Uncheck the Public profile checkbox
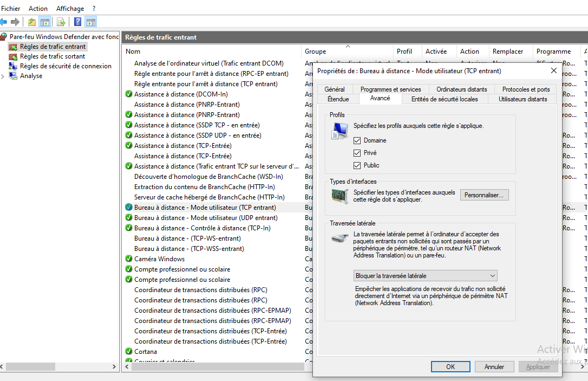Image resolution: width=588 pixels, height=381 pixels. coord(357,165)
